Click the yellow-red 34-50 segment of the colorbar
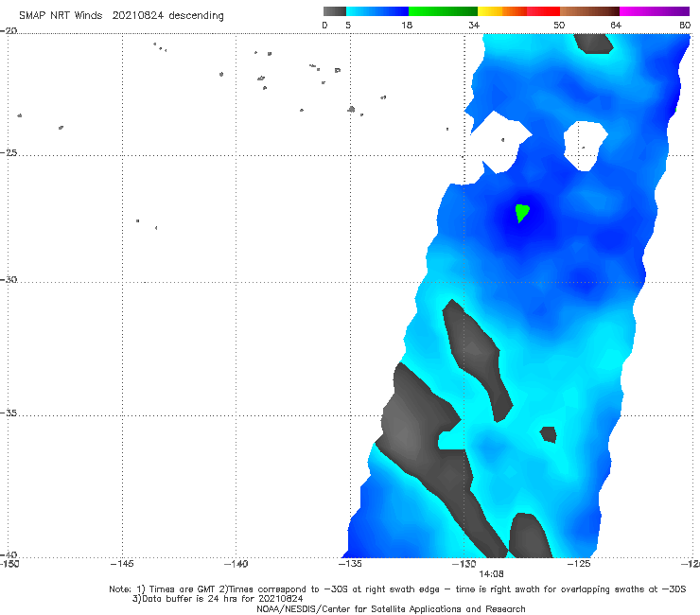700x615 pixels. [x=518, y=11]
